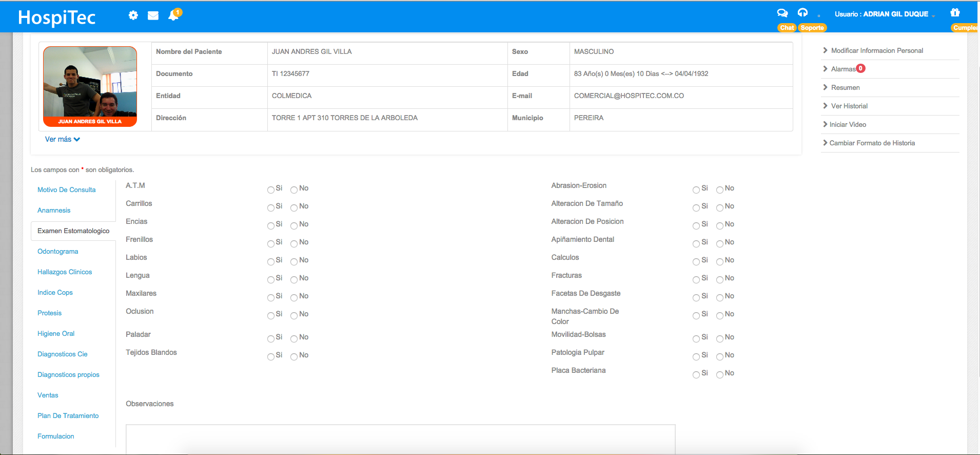Select No for Labios
This screenshot has height=455, width=980.
(294, 262)
